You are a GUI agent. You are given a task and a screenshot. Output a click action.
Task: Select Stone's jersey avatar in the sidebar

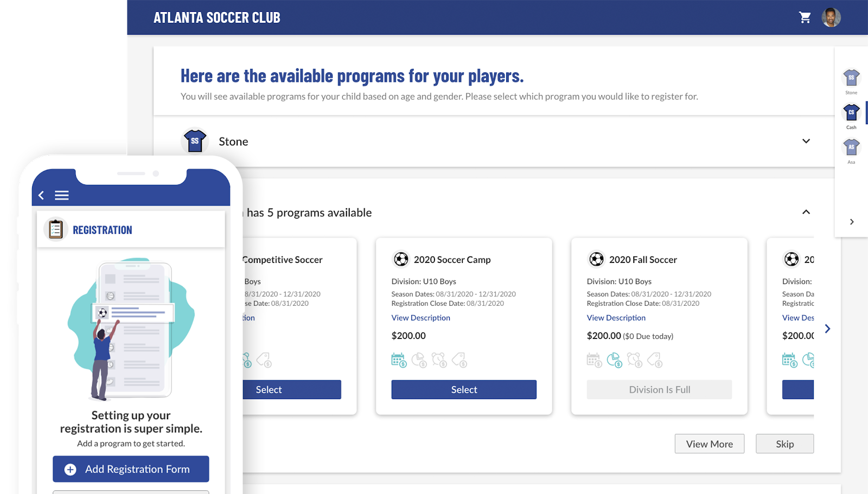click(x=851, y=78)
